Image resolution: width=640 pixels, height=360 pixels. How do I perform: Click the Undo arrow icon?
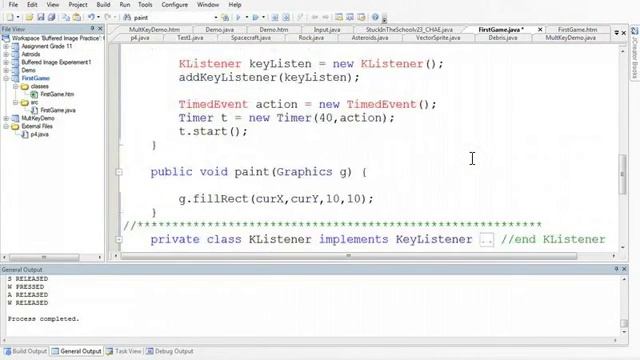point(91,17)
